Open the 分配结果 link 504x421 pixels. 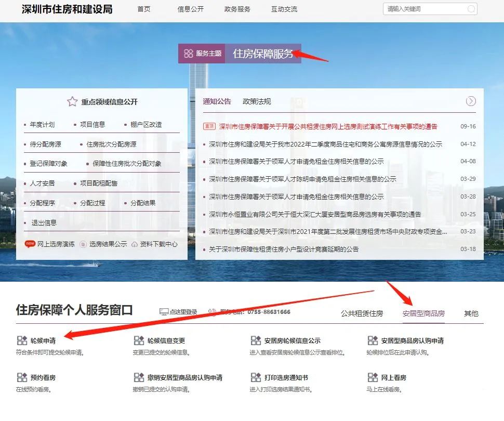point(143,203)
